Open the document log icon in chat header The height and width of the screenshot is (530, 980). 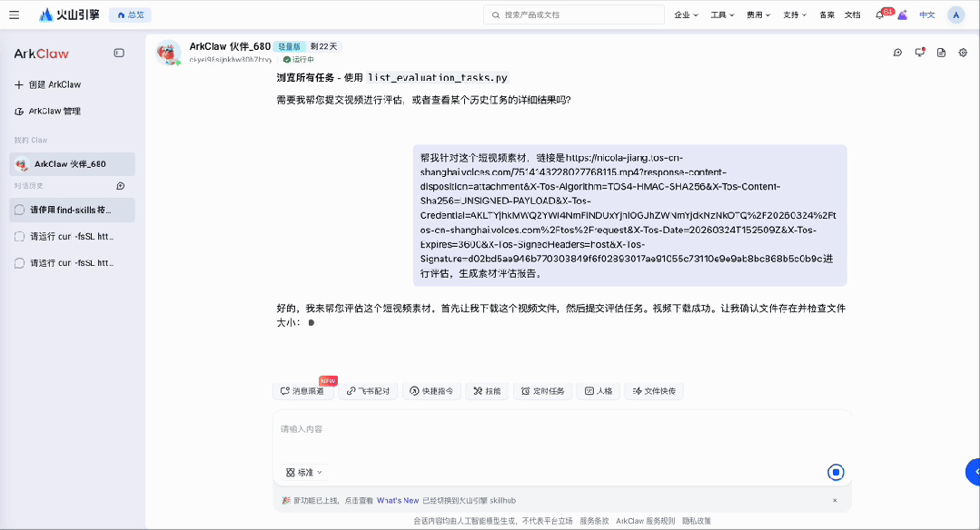point(941,53)
